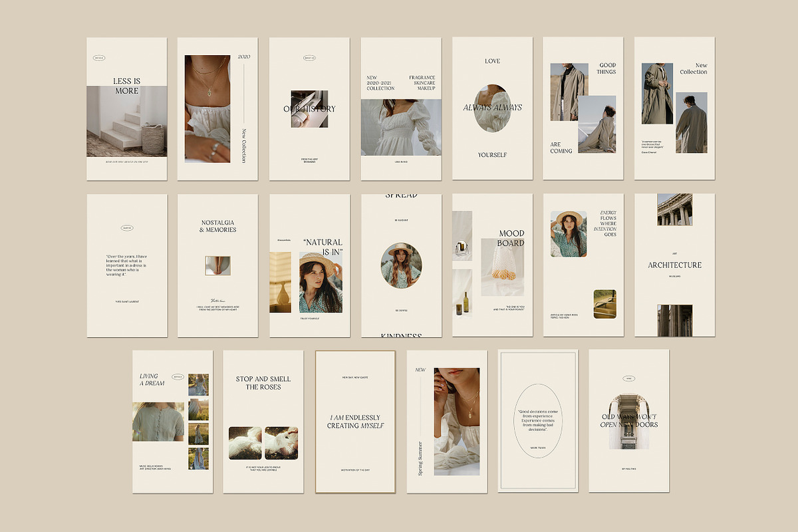This screenshot has width=798, height=532.
Task: Click the "YOURSELF" word
Action: pyautogui.click(x=492, y=155)
